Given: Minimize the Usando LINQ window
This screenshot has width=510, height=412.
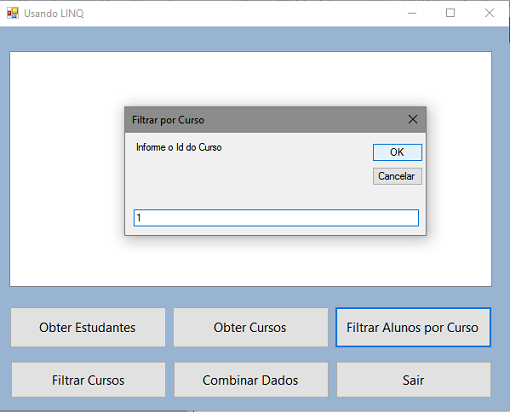Looking at the screenshot, I should pyautogui.click(x=412, y=13).
